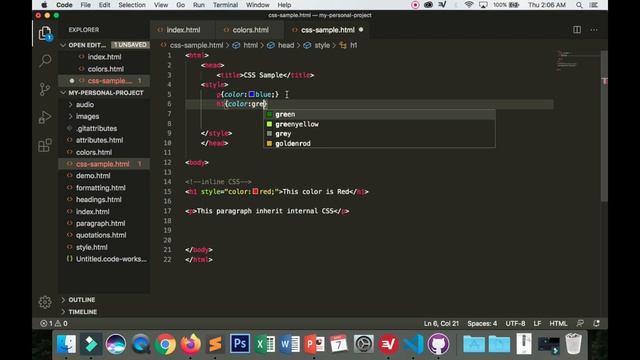
Task: Switch to the index.html tab
Action: (182, 30)
